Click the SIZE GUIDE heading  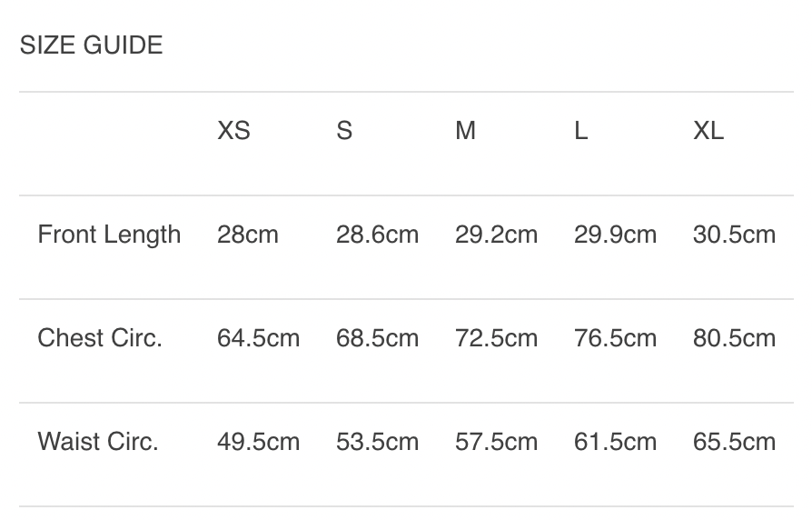coord(91,45)
